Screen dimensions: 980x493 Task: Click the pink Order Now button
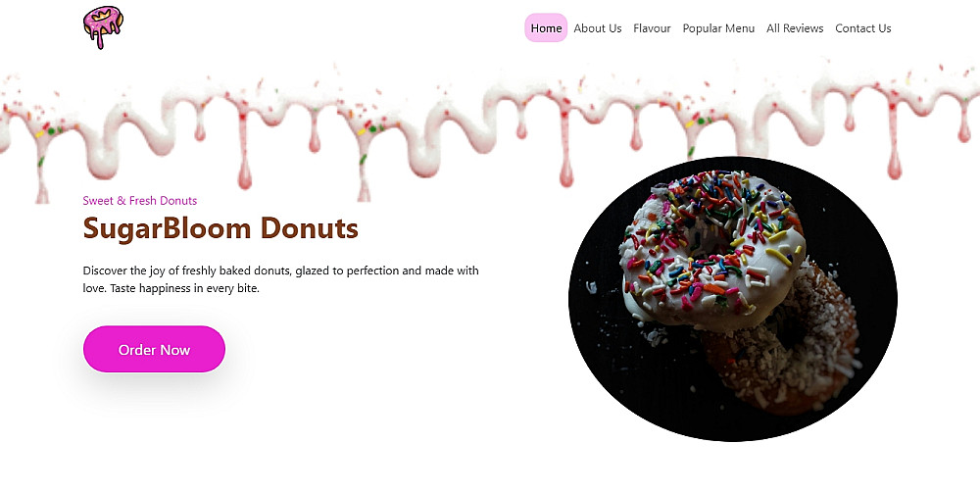click(x=155, y=349)
